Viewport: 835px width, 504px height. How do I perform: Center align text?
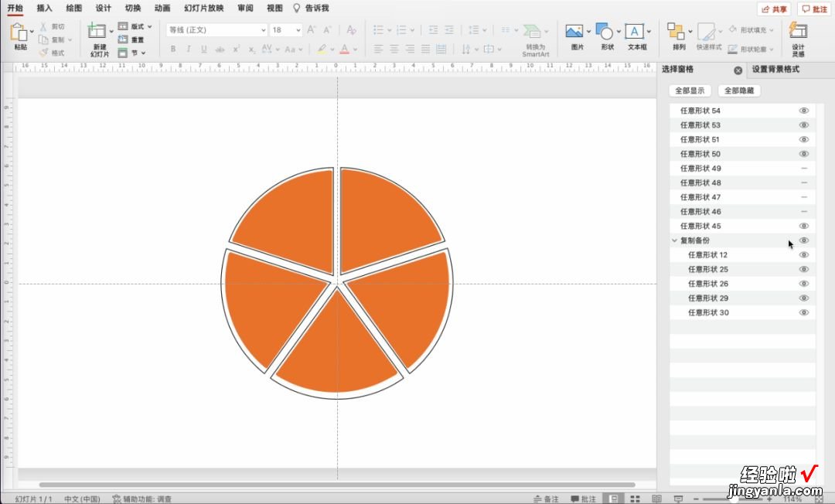[x=394, y=49]
